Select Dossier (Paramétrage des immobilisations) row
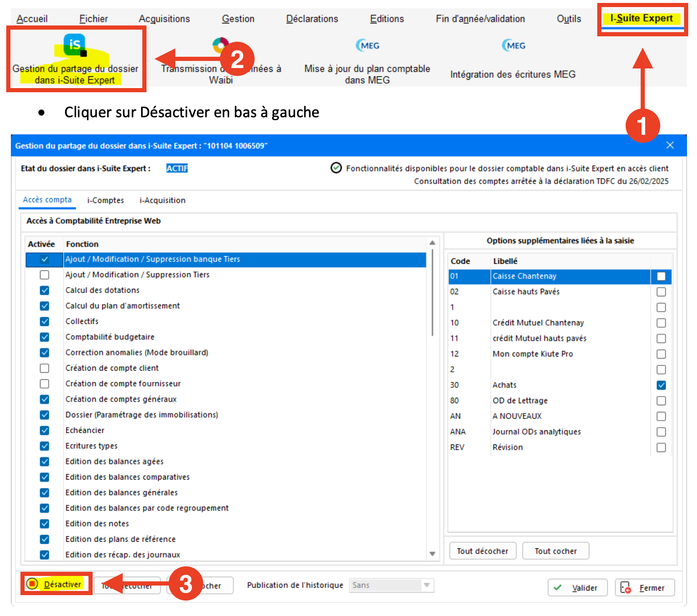 226,415
